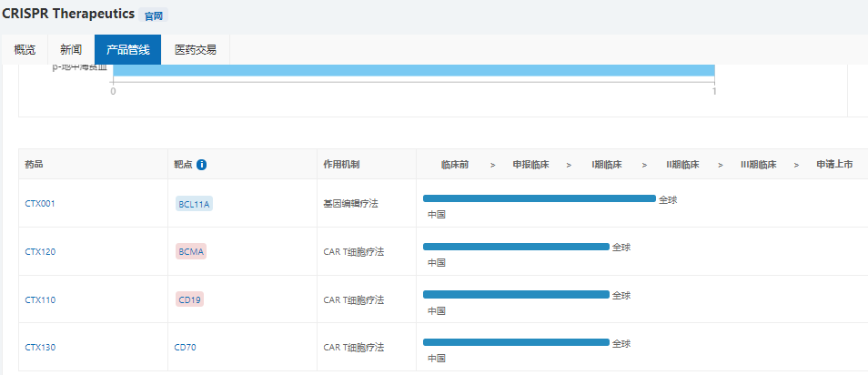This screenshot has width=868, height=375.
Task: Open the CTX120 drug link
Action: tap(40, 251)
